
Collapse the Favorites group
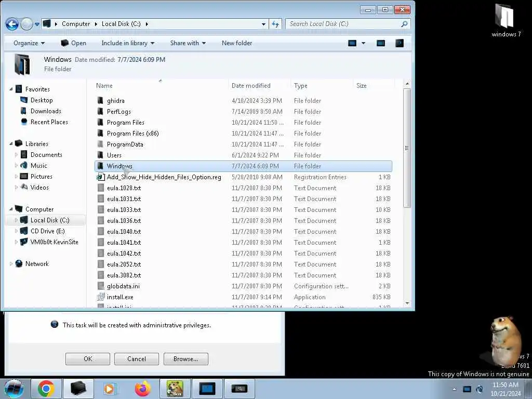(x=11, y=89)
